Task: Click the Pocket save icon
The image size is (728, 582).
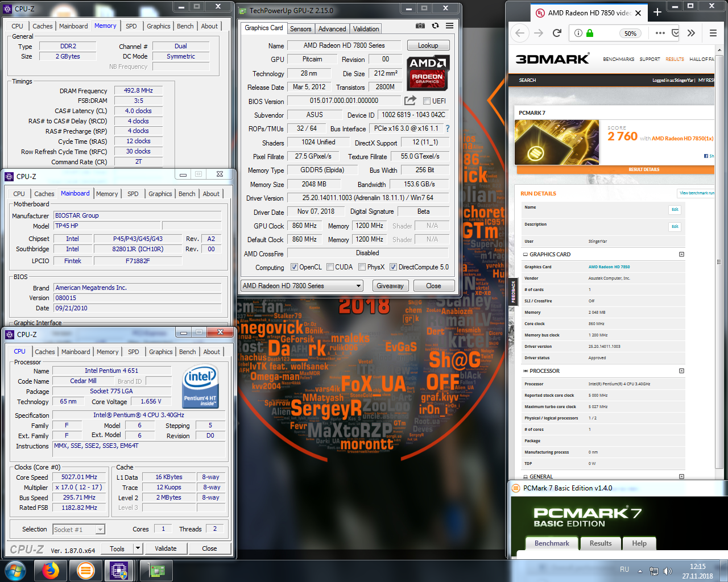Action: tap(676, 33)
